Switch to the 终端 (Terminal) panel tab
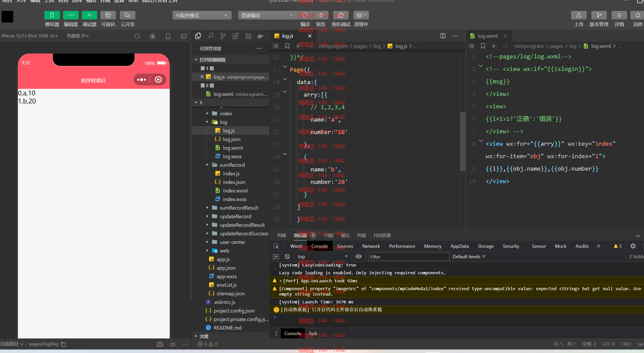This screenshot has height=353, width=644. pos(361,235)
